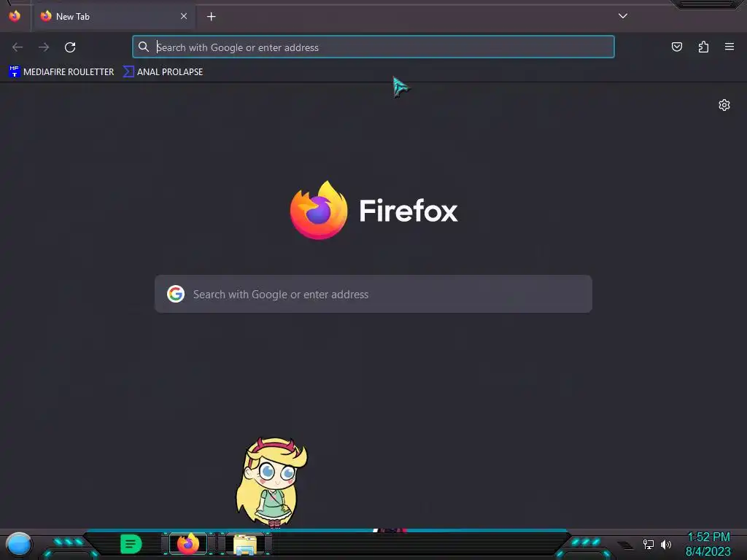This screenshot has height=560, width=747.
Task: Focus the center Google search box
Action: [373, 294]
